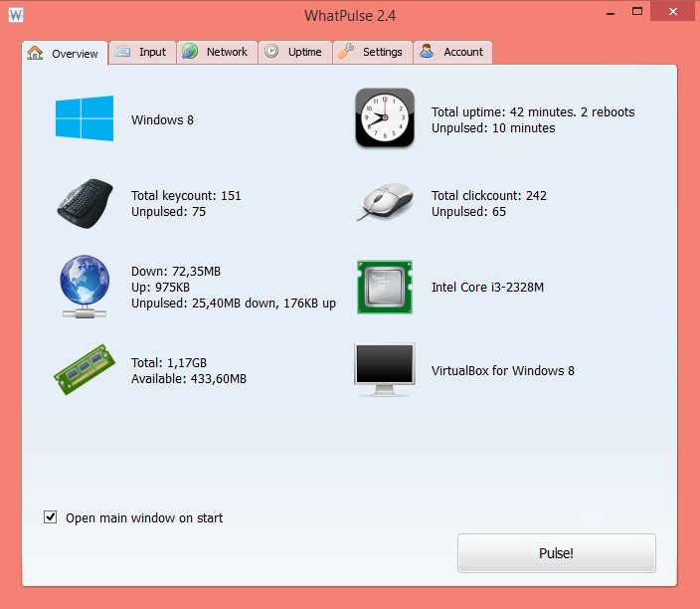Click 'Down: 72,35MB' text
The image size is (700, 609).
point(176,272)
